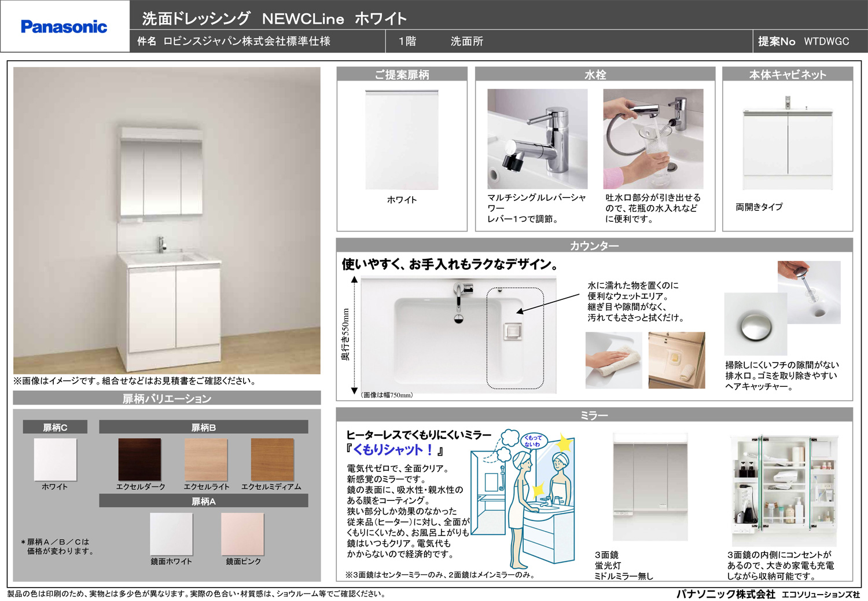Click the 提案No WTDWGC field

tap(804, 41)
